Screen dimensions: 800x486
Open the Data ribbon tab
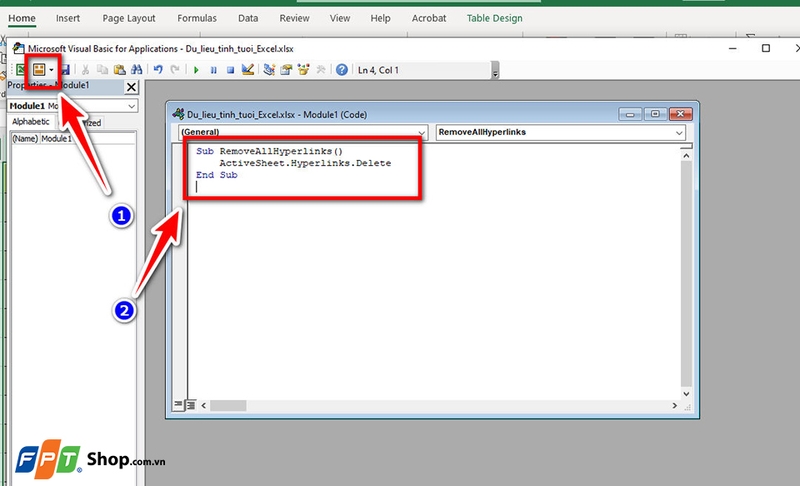248,18
